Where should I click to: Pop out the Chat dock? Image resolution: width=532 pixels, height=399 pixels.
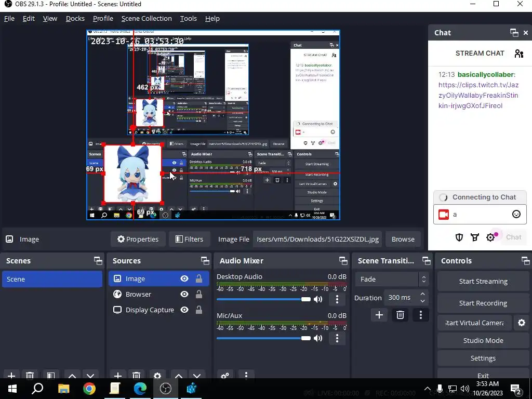click(514, 33)
